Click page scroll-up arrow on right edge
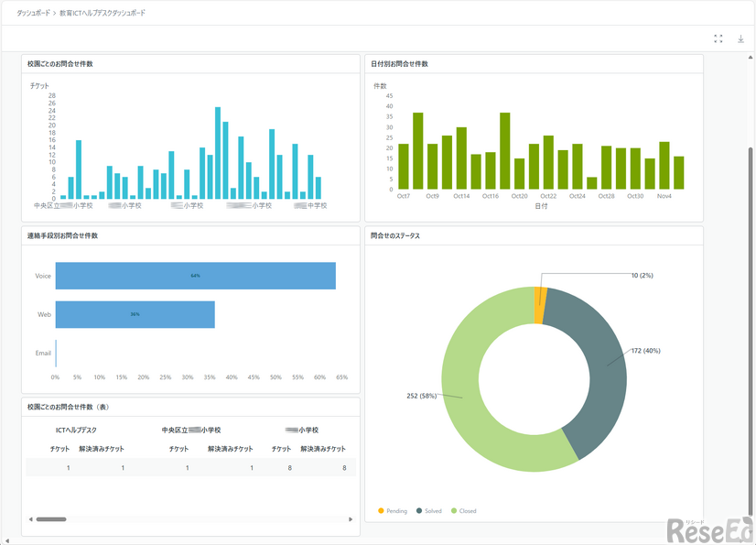 point(751,59)
